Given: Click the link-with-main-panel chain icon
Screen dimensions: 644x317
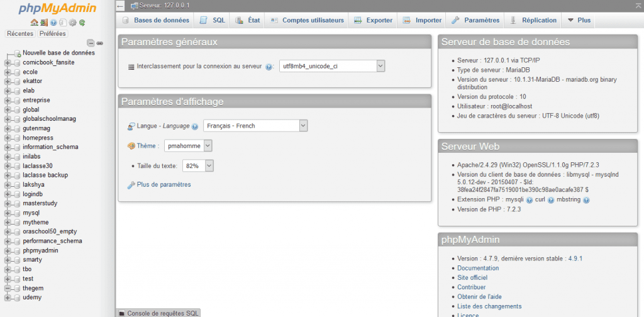Looking at the screenshot, I should [100, 43].
